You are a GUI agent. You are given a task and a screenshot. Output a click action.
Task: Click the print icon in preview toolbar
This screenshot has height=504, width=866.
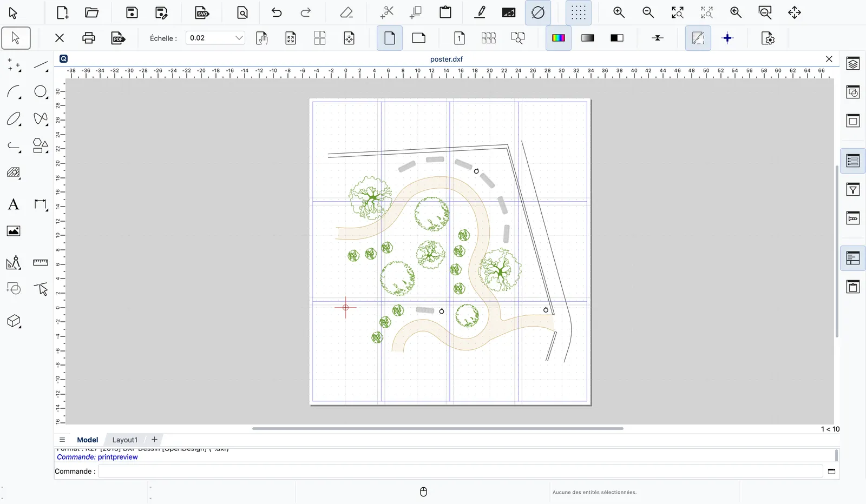point(89,38)
